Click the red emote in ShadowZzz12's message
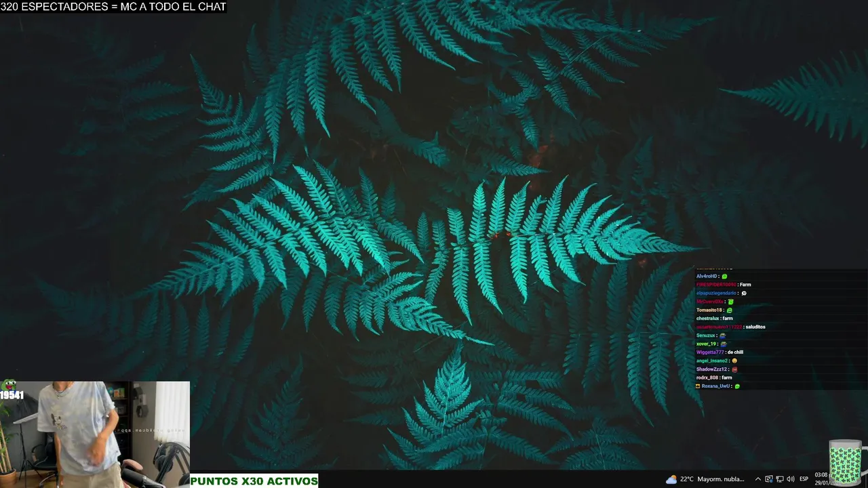868x488 pixels. coord(734,369)
